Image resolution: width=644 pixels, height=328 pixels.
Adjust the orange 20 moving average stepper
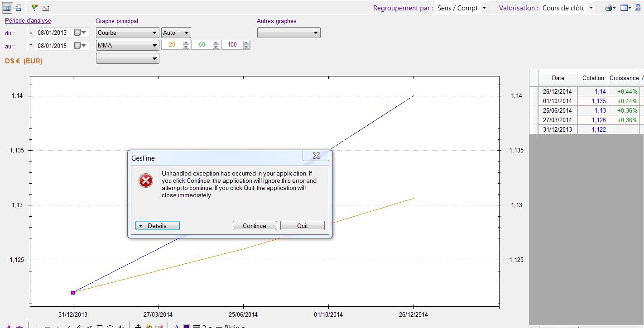point(186,45)
